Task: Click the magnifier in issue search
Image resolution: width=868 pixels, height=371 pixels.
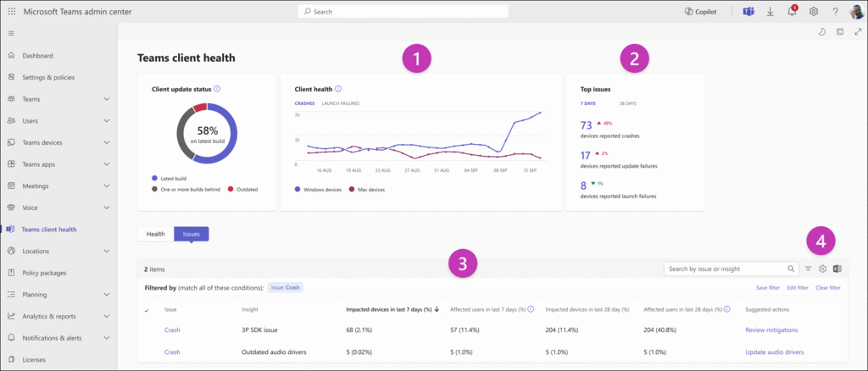Action: coord(792,269)
